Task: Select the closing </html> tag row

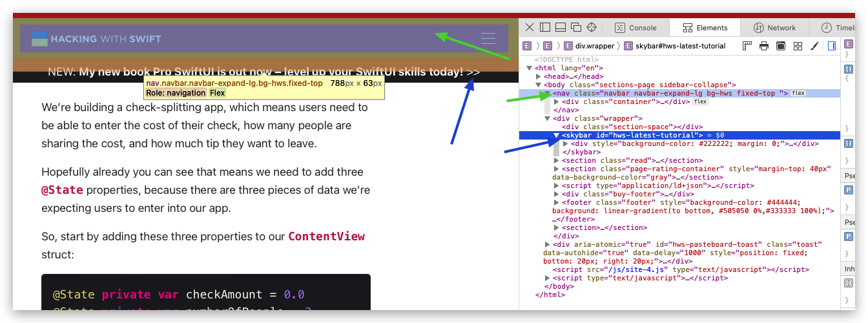Action: point(550,295)
